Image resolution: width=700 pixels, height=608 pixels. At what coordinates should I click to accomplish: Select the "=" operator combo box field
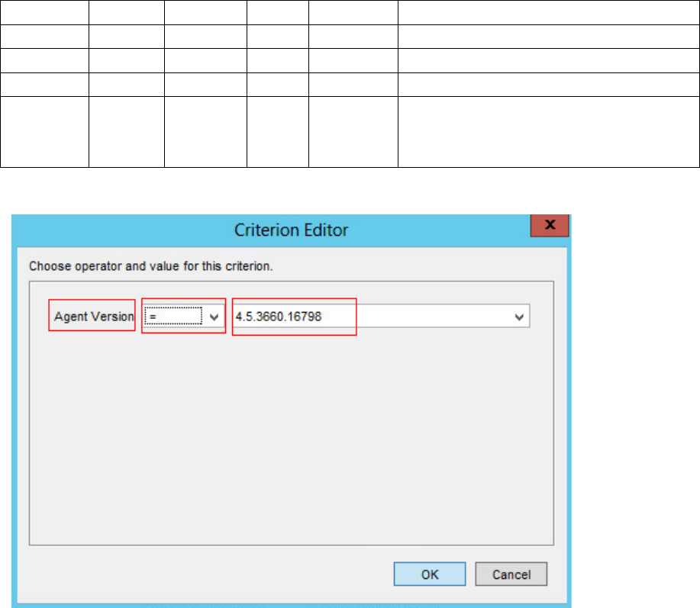click(174, 317)
